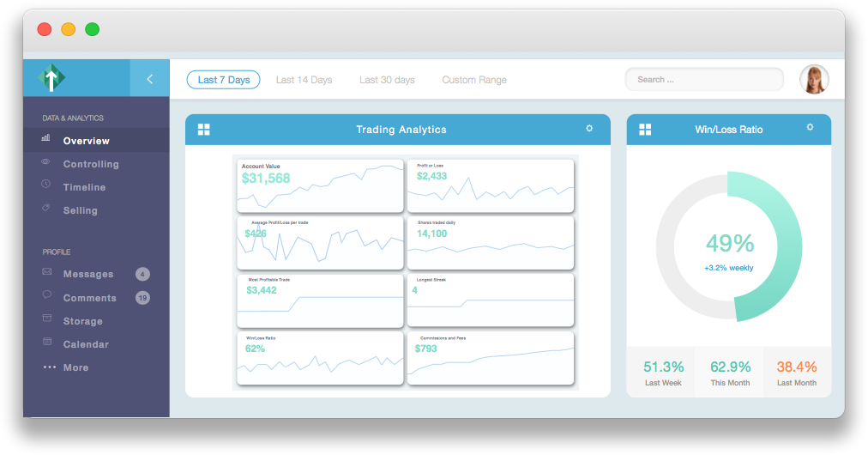This screenshot has width=868, height=455.
Task: Click the Win/Loss Ratio grid icon
Action: click(645, 130)
